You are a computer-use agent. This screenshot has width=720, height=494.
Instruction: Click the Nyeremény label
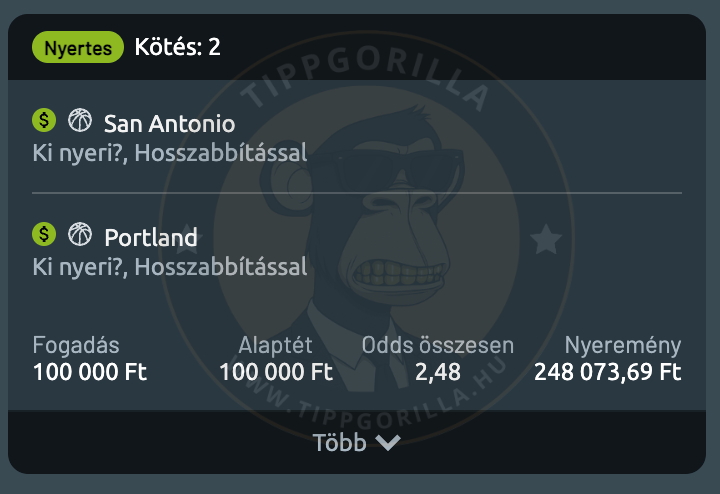[x=622, y=346]
